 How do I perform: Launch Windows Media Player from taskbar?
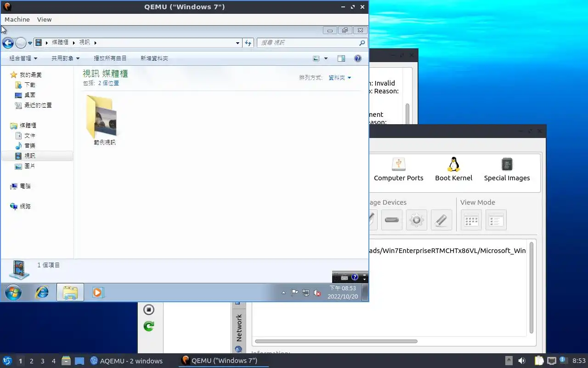coord(98,292)
